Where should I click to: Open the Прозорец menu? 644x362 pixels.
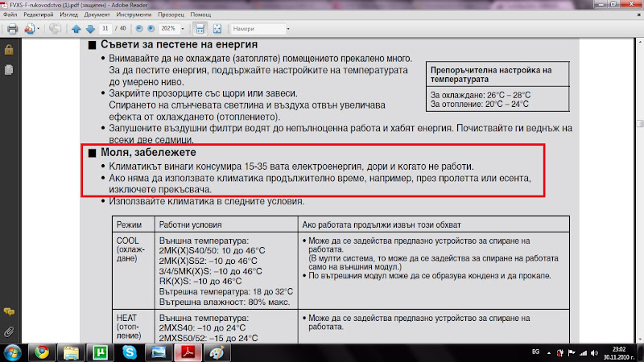tap(171, 14)
